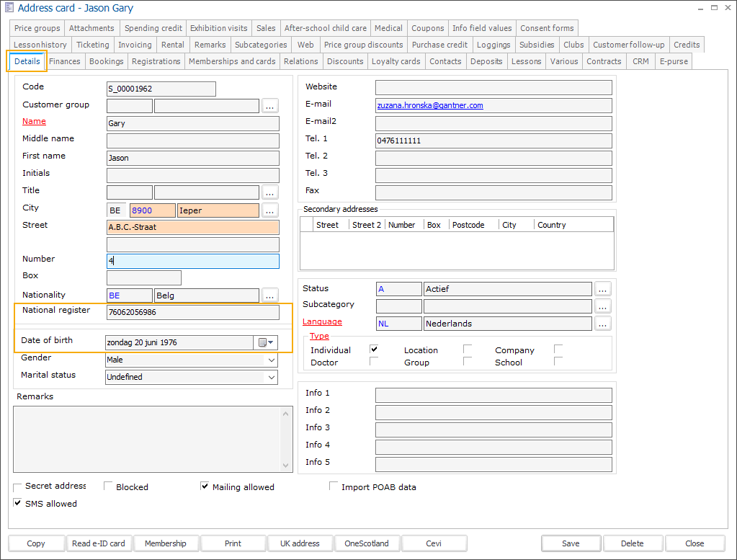Click the Save button

click(x=571, y=543)
